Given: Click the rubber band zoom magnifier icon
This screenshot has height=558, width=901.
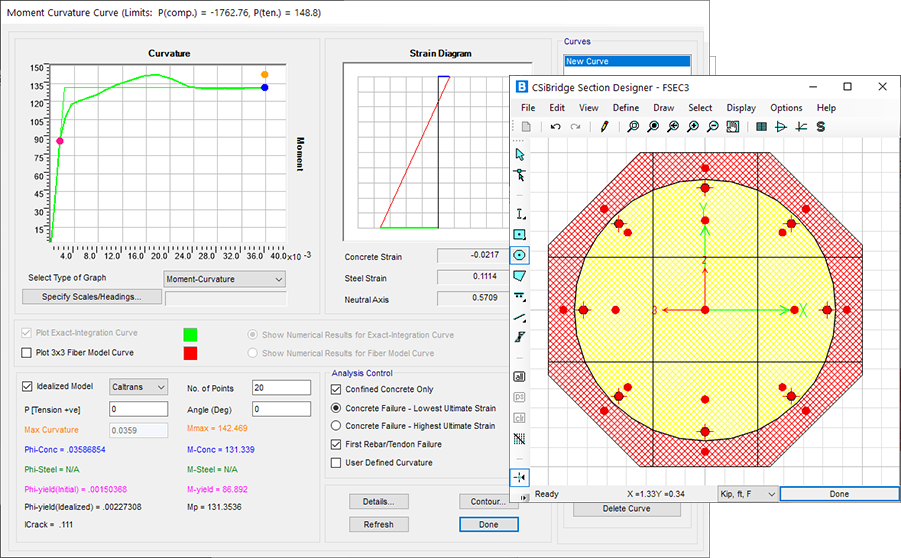Looking at the screenshot, I should click(x=633, y=126).
